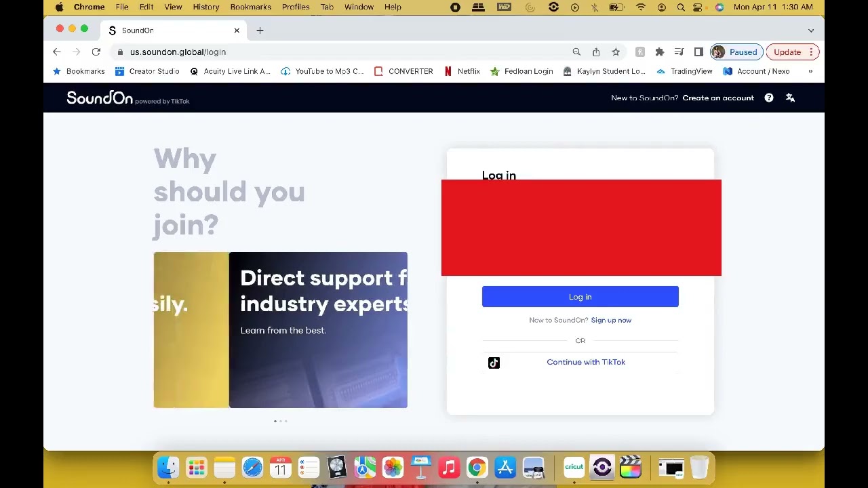This screenshot has width=868, height=488.
Task: Open the Apple menu
Action: (x=60, y=7)
